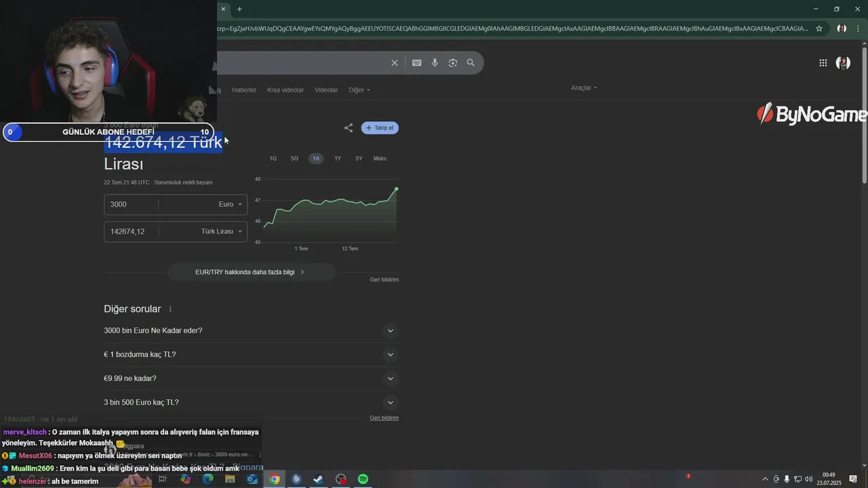Open the Google account profile picture
The height and width of the screenshot is (488, 868).
click(844, 63)
